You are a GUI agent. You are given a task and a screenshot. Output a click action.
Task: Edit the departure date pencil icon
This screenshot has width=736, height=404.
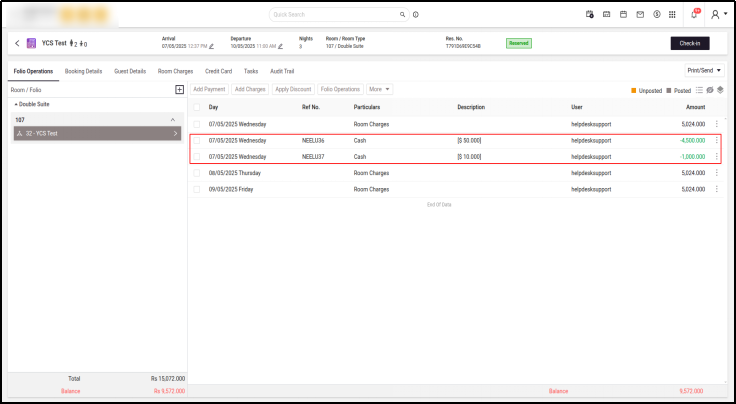[x=280, y=46]
